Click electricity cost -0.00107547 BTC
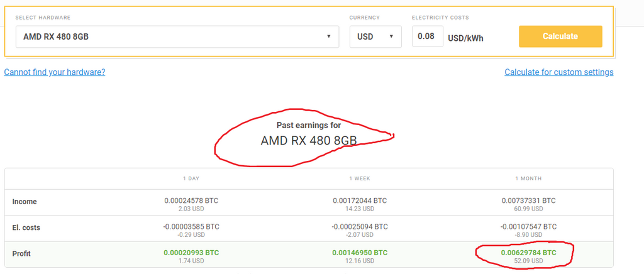Viewport: 644px width, 274px height. [x=528, y=227]
